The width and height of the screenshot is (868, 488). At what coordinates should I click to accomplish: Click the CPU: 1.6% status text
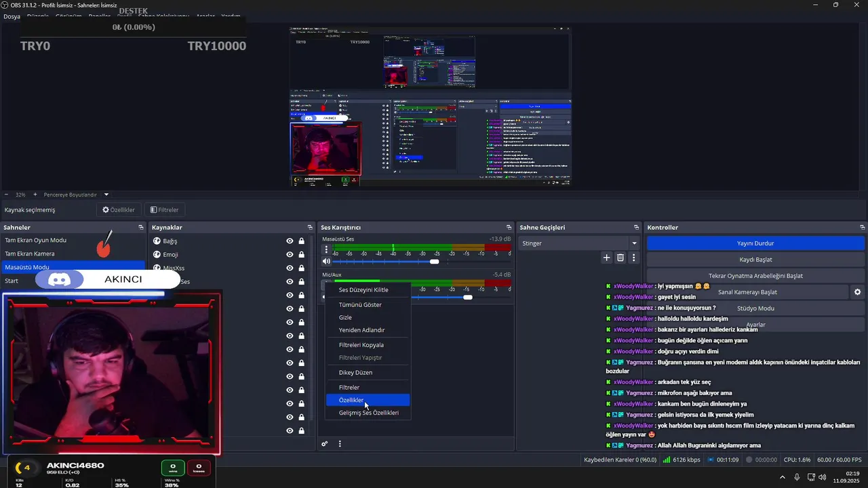pyautogui.click(x=797, y=460)
